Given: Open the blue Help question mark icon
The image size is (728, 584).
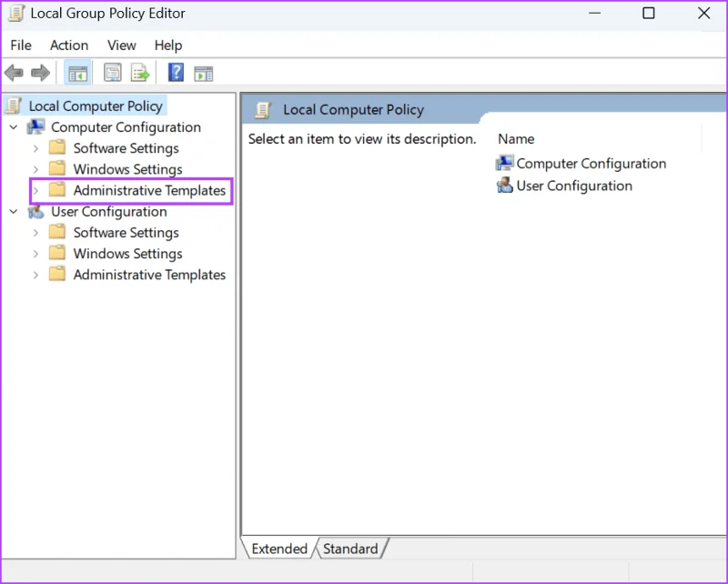Looking at the screenshot, I should point(176,73).
